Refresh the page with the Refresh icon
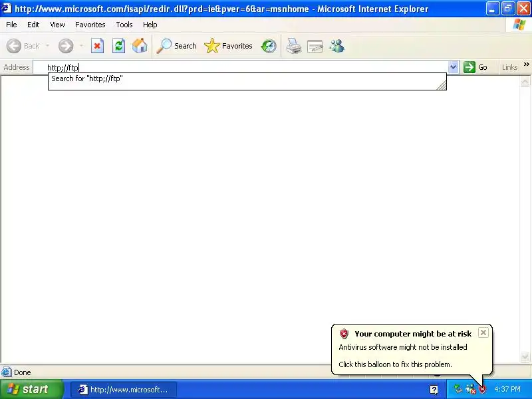Screen dimensions: 532x399 [x=119, y=46]
